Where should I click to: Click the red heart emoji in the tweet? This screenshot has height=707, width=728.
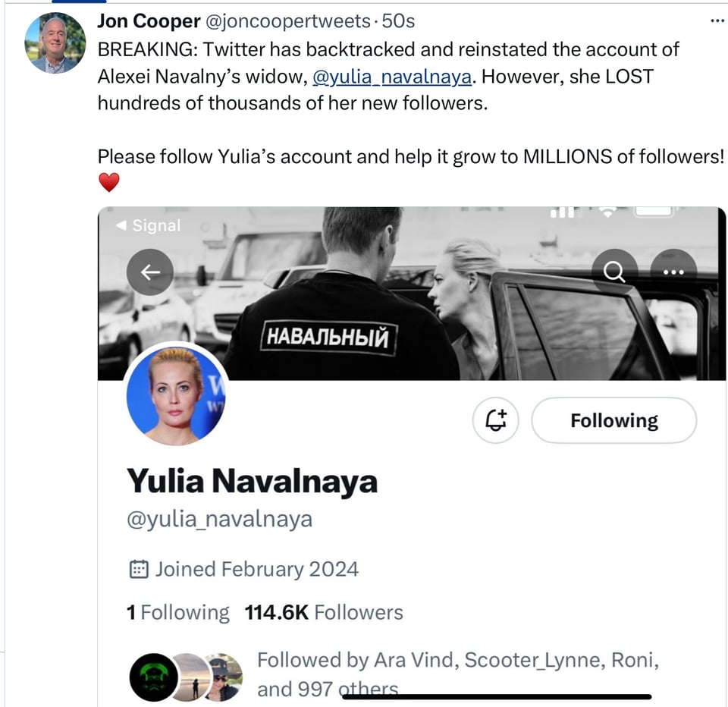tap(109, 182)
